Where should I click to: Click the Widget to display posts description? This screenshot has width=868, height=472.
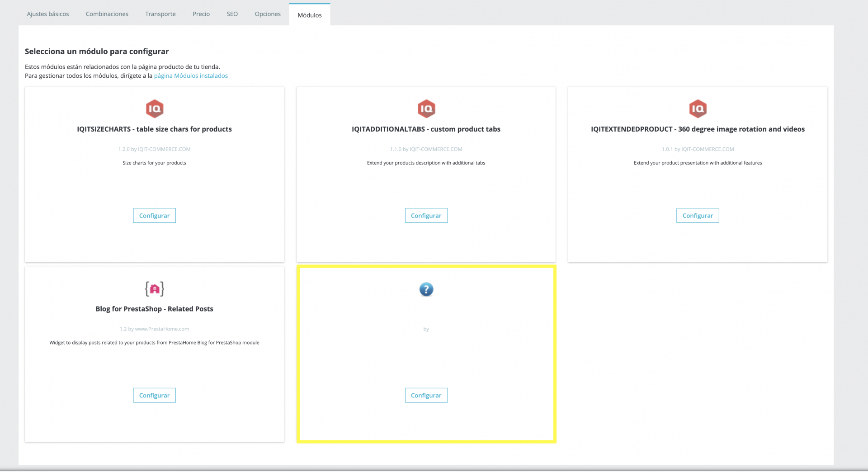pos(155,343)
